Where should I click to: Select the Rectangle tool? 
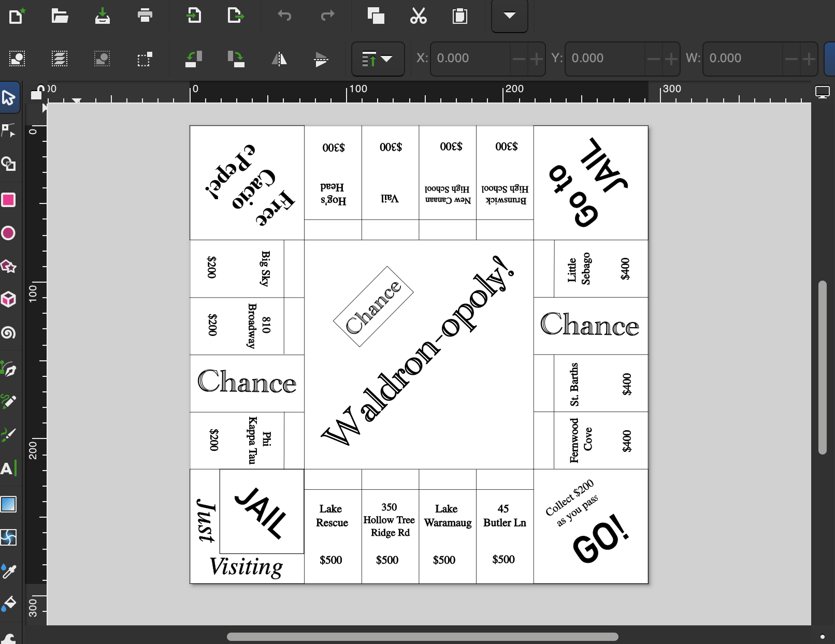point(9,200)
